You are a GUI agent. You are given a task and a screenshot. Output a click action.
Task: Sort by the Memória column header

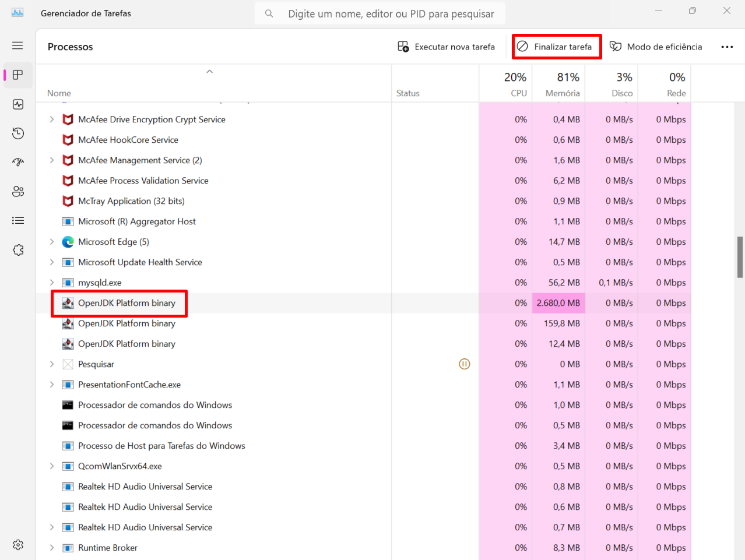click(558, 83)
